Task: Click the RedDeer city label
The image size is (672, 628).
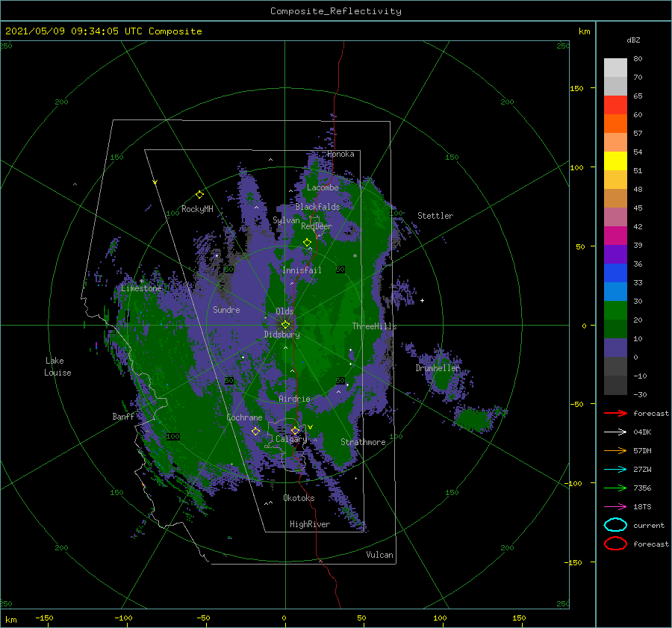Action: coord(317,226)
